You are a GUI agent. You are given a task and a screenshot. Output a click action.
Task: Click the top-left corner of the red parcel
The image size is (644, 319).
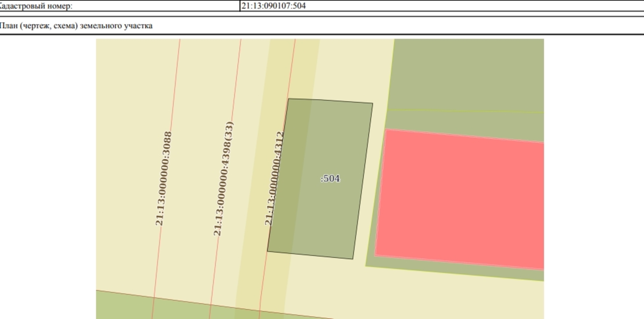pos(386,130)
